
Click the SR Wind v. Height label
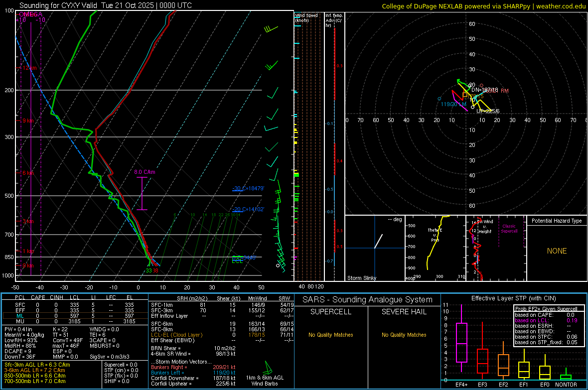[x=485, y=227]
